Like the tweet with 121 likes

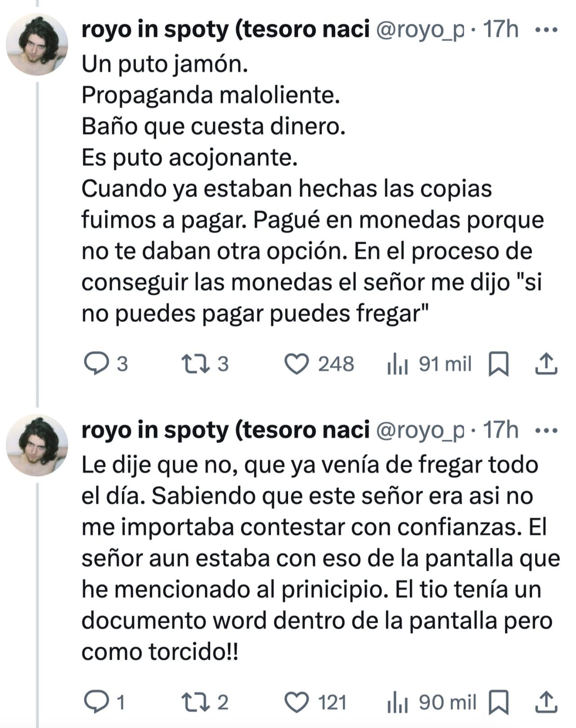pyautogui.click(x=297, y=702)
